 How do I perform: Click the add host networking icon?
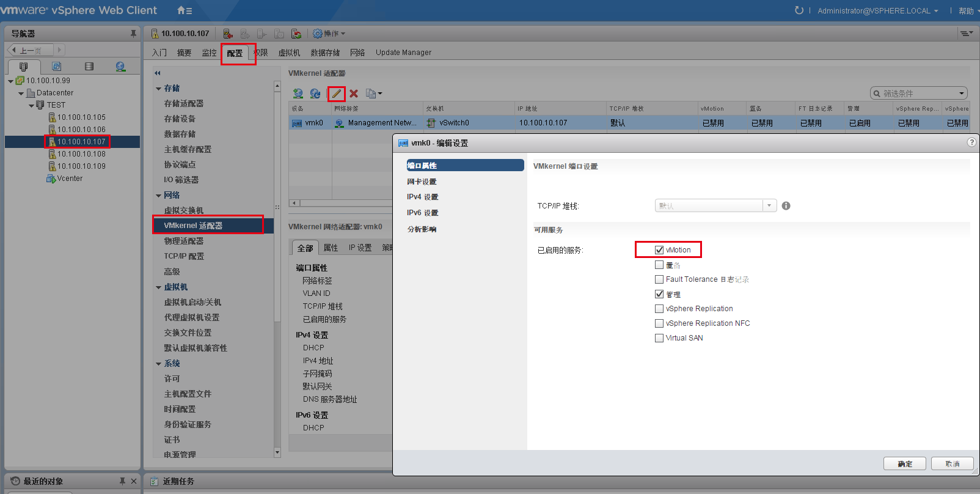click(298, 94)
